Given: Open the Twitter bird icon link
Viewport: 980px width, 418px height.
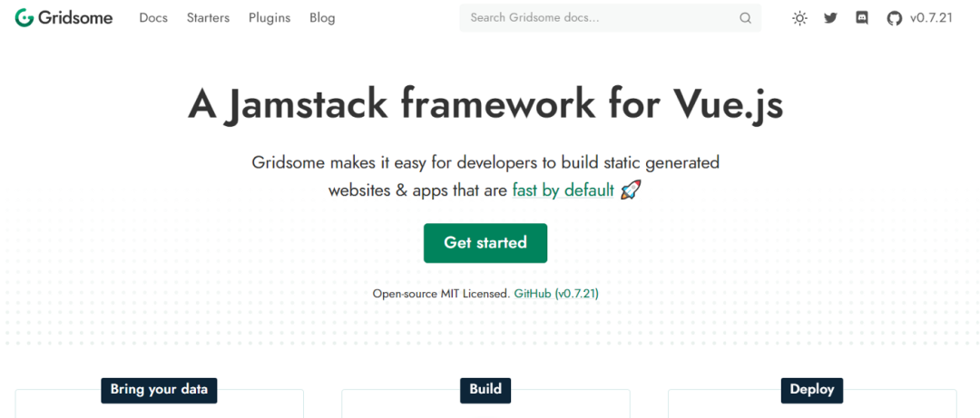Looking at the screenshot, I should click(830, 18).
